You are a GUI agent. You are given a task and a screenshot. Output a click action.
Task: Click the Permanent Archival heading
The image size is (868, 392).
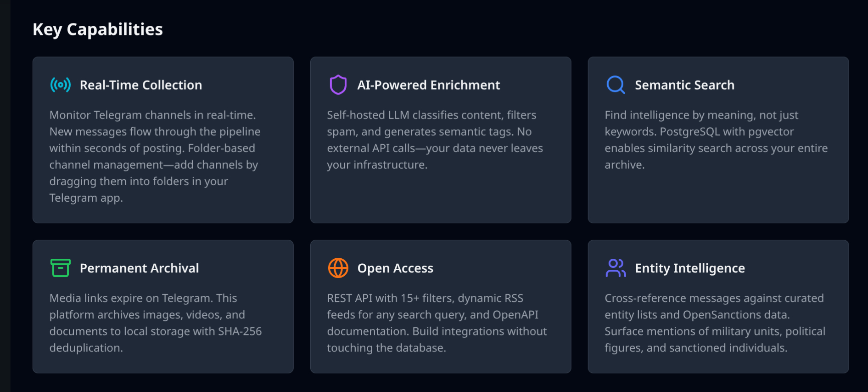tap(139, 268)
